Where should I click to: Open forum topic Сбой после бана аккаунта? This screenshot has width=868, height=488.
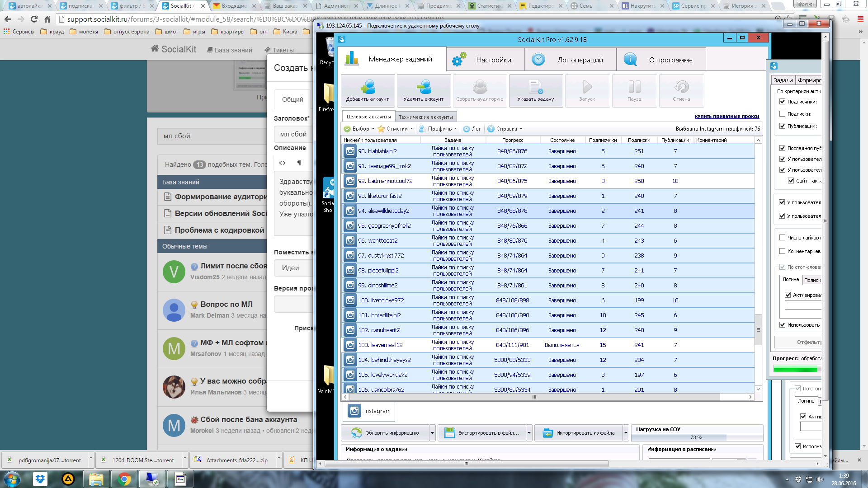pos(249,419)
